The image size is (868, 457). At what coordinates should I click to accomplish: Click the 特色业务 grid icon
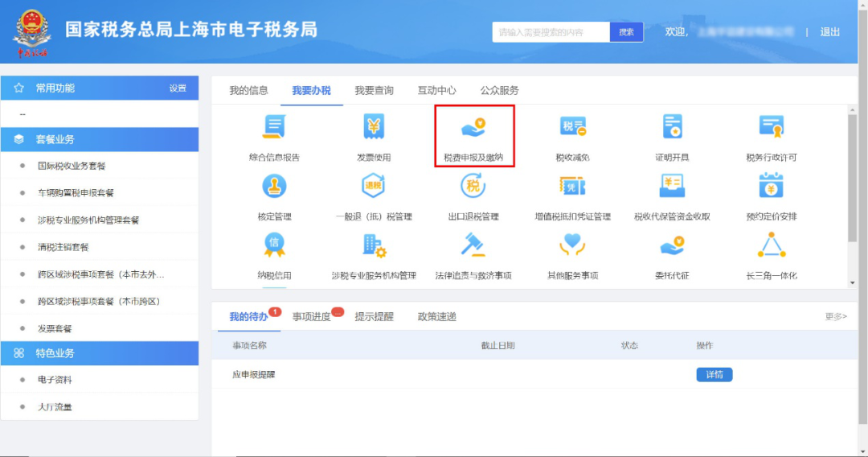tap(18, 353)
